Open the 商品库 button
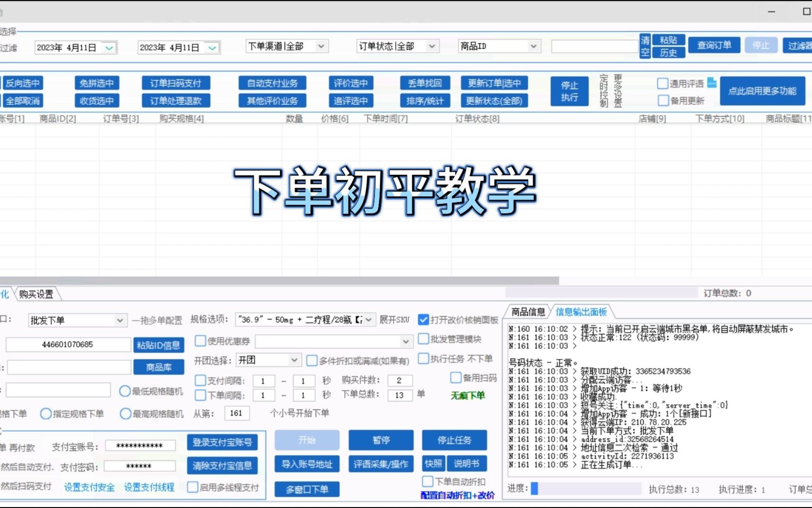 [158, 367]
